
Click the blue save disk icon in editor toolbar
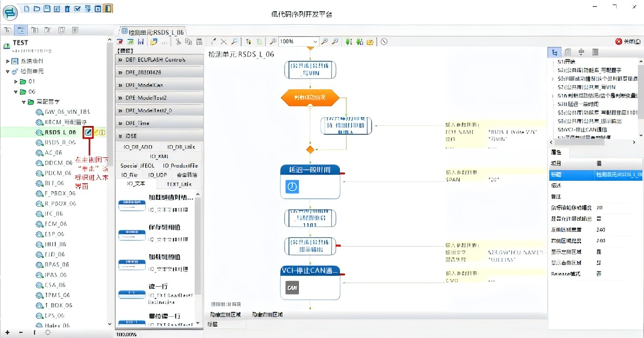pyautogui.click(x=141, y=42)
